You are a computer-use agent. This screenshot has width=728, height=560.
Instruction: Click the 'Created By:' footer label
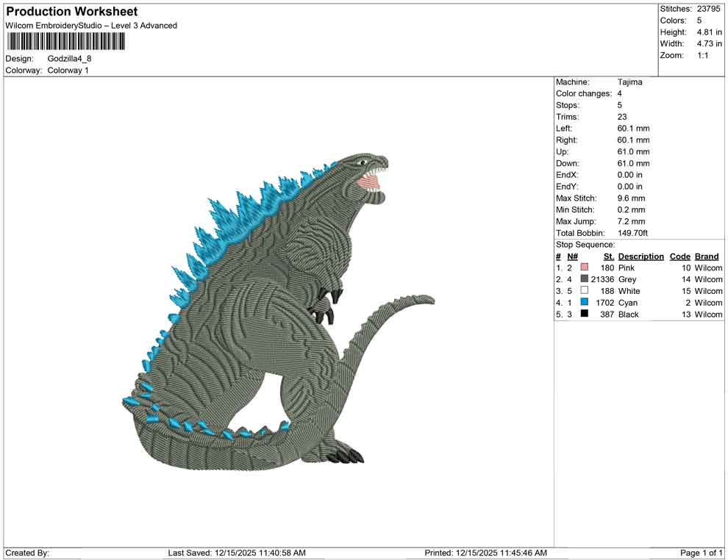tap(27, 553)
